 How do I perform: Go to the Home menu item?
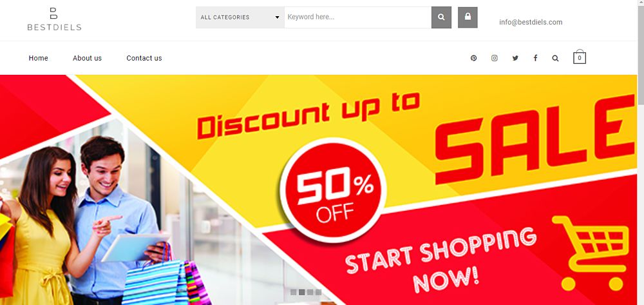point(38,59)
